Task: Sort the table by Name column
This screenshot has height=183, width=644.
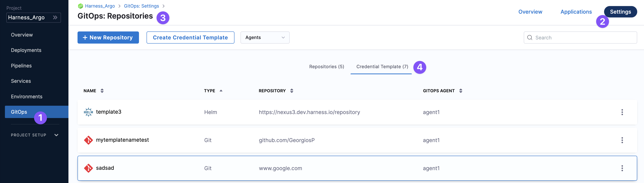Action: [x=102, y=91]
